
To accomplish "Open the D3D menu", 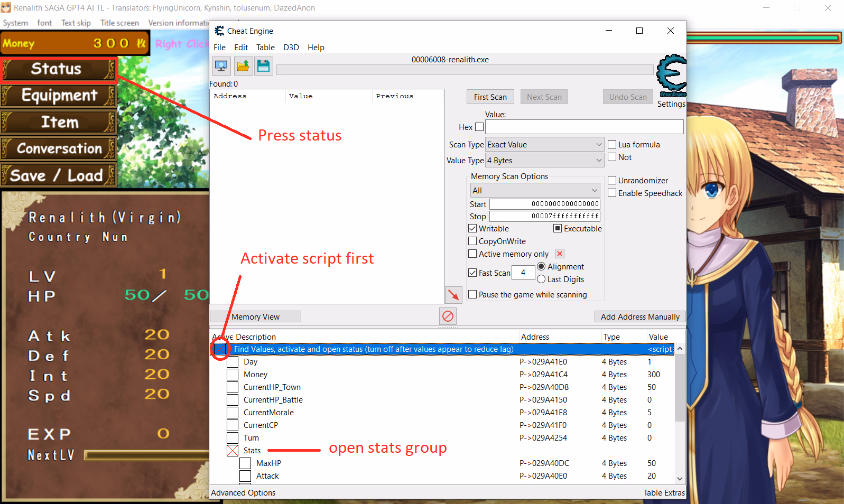I will click(x=291, y=48).
